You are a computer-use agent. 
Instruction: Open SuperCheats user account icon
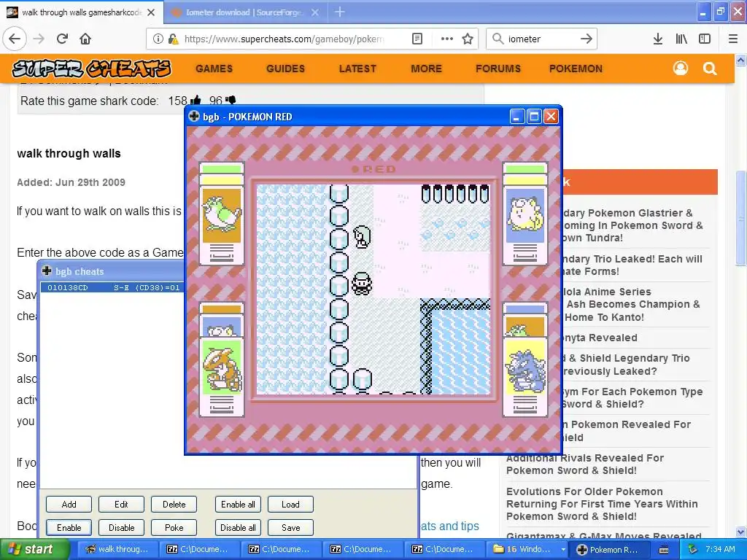[x=681, y=69]
